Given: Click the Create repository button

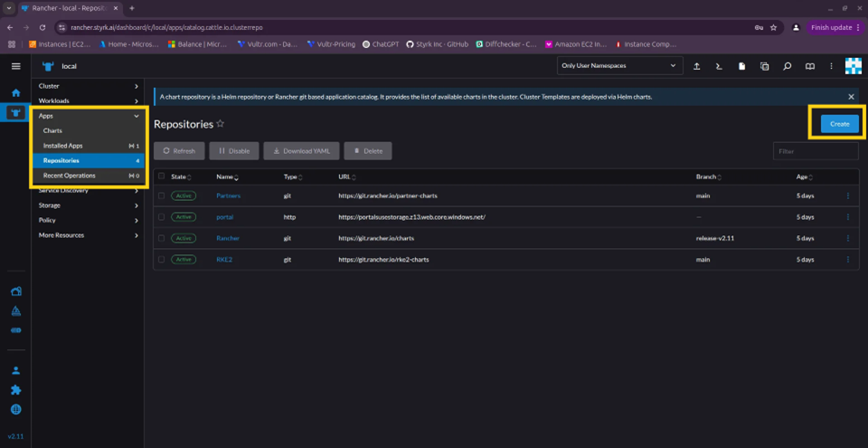Looking at the screenshot, I should click(x=839, y=124).
